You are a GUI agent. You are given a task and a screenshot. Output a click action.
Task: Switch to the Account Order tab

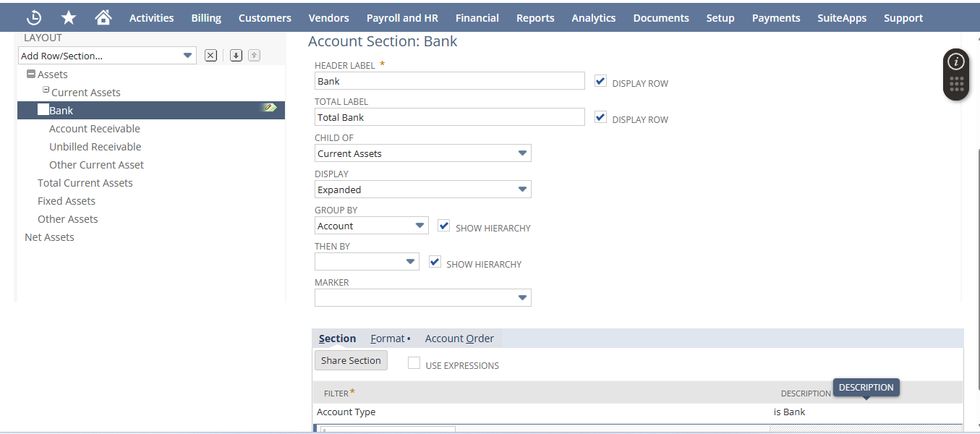click(x=459, y=339)
